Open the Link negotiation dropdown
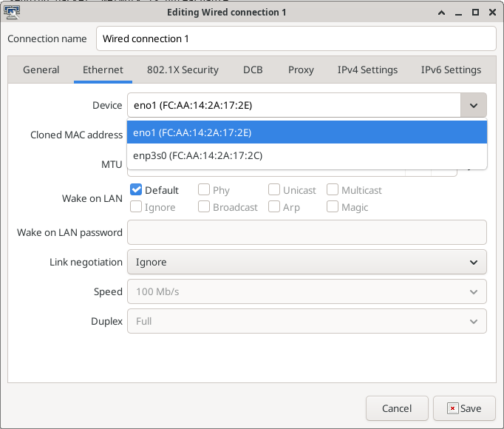 (x=307, y=262)
